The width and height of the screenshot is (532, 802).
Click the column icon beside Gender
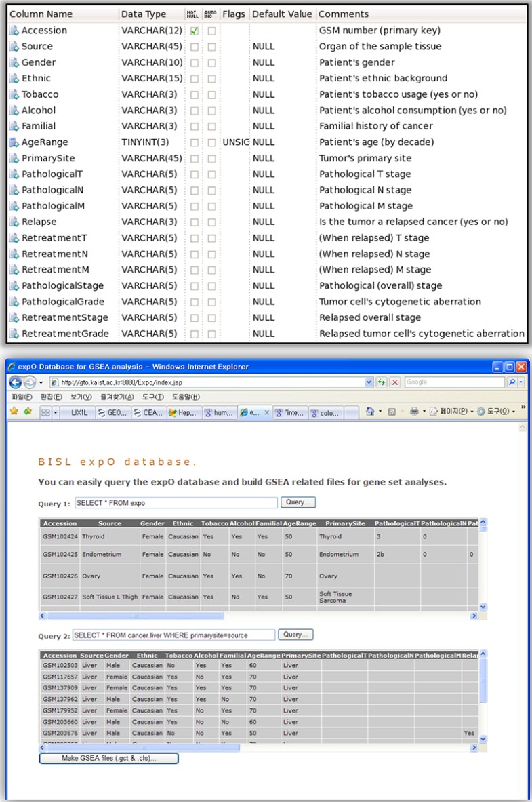(x=14, y=62)
